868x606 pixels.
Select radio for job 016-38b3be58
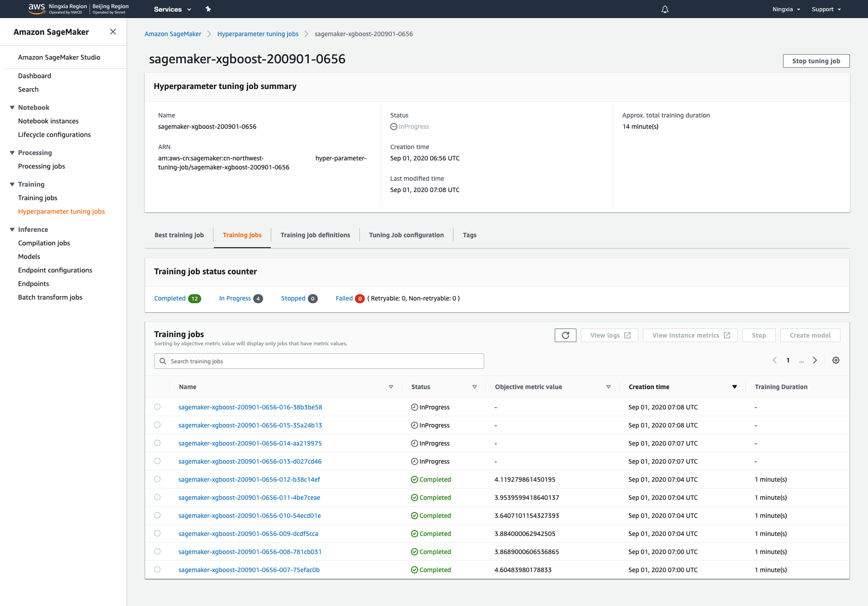click(x=157, y=407)
